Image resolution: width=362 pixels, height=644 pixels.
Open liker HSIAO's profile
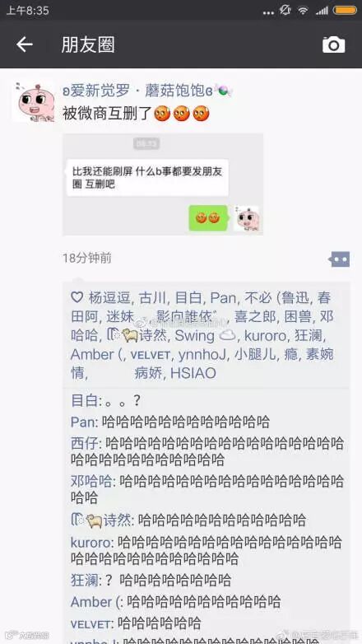193,373
